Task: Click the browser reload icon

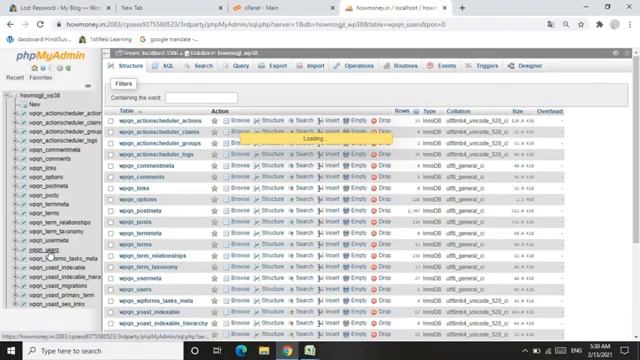Action: pyautogui.click(x=40, y=24)
